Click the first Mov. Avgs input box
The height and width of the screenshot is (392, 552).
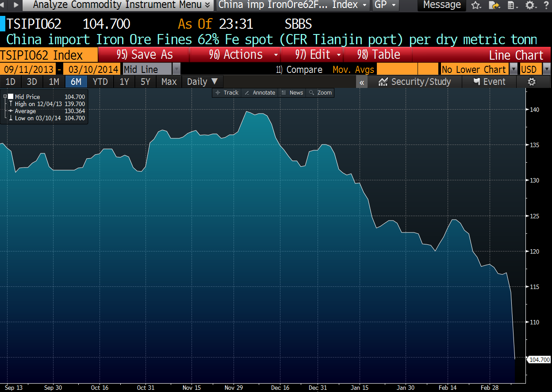coord(397,69)
